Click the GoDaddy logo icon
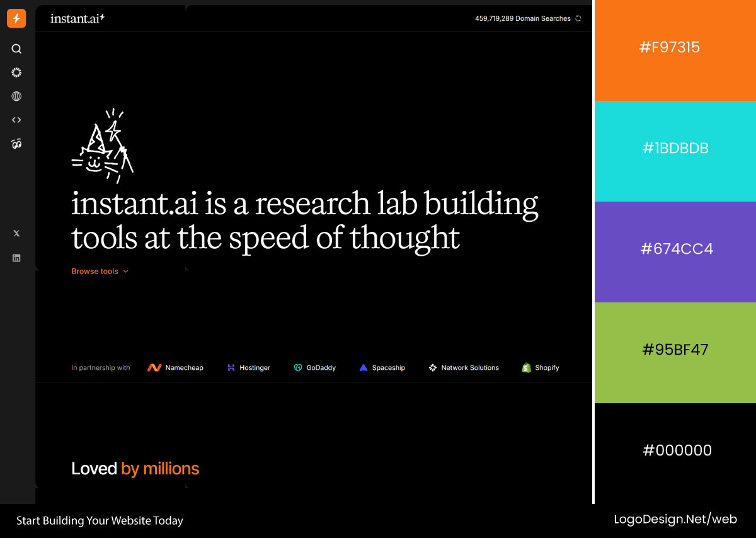The height and width of the screenshot is (538, 756). [x=298, y=367]
